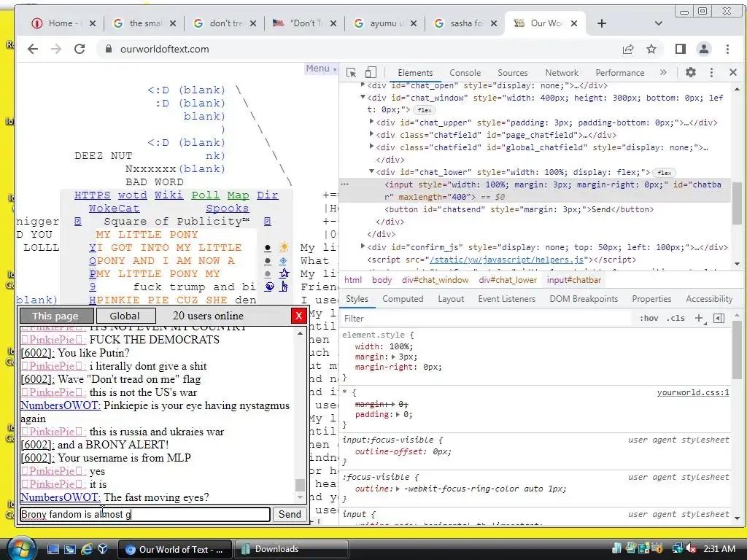Image resolution: width=747 pixels, height=560 pixels.
Task: Open Downloads window from taskbar
Action: [x=291, y=549]
